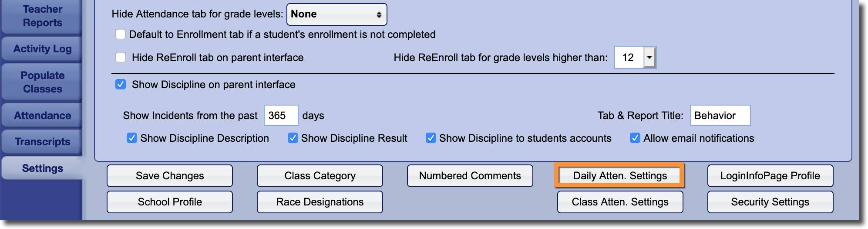868x229 pixels.
Task: Go to the Activity Log tab
Action: (x=42, y=49)
